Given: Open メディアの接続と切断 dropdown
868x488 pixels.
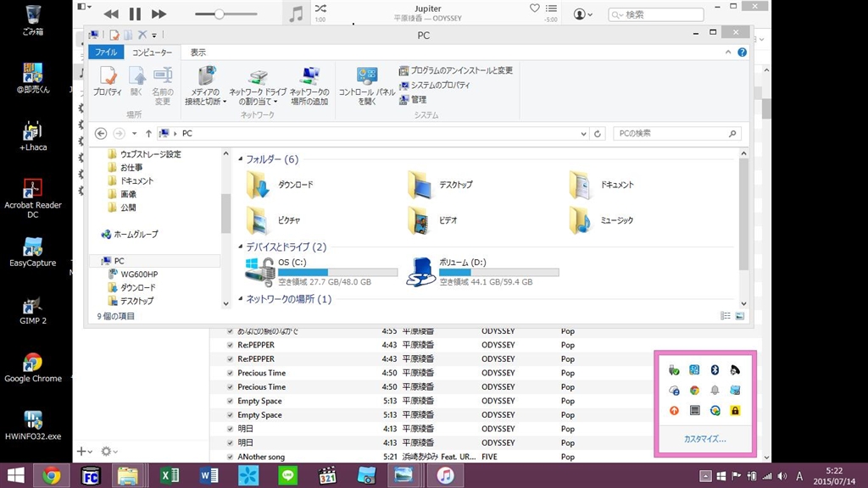Looking at the screenshot, I should 205,86.
